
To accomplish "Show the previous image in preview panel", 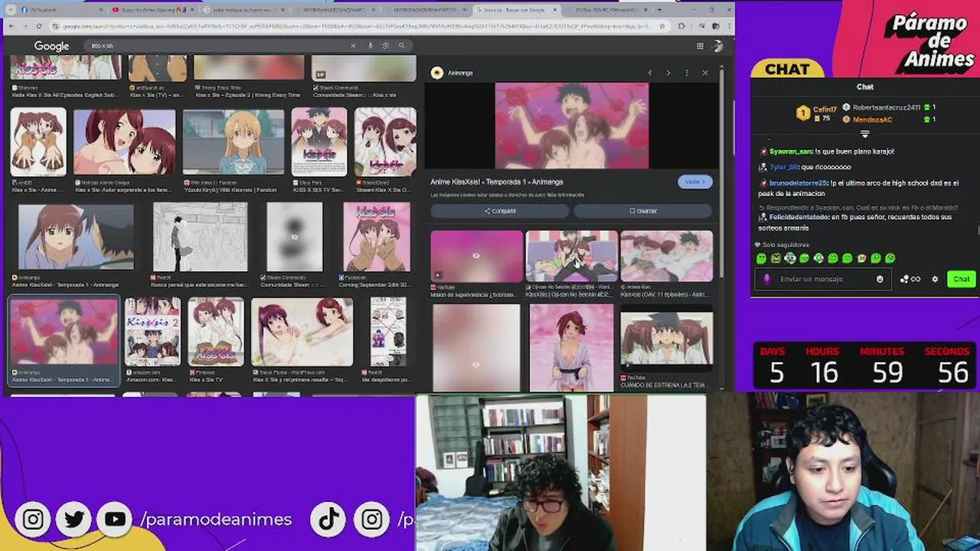I will coord(649,73).
